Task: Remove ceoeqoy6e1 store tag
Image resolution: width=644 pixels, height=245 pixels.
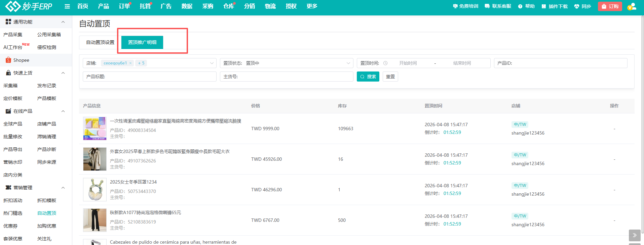Action: coord(130,63)
